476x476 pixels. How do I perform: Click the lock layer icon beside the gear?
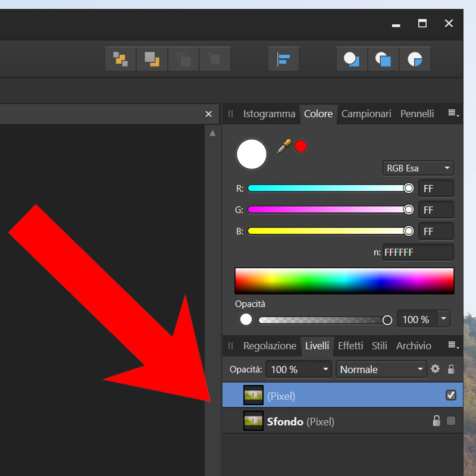[451, 369]
